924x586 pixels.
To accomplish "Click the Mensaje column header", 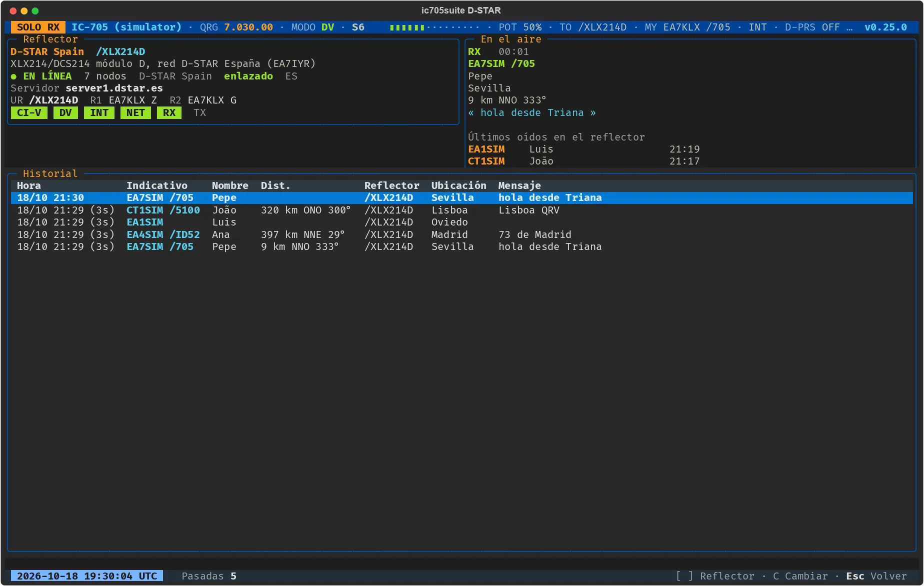I will point(519,185).
